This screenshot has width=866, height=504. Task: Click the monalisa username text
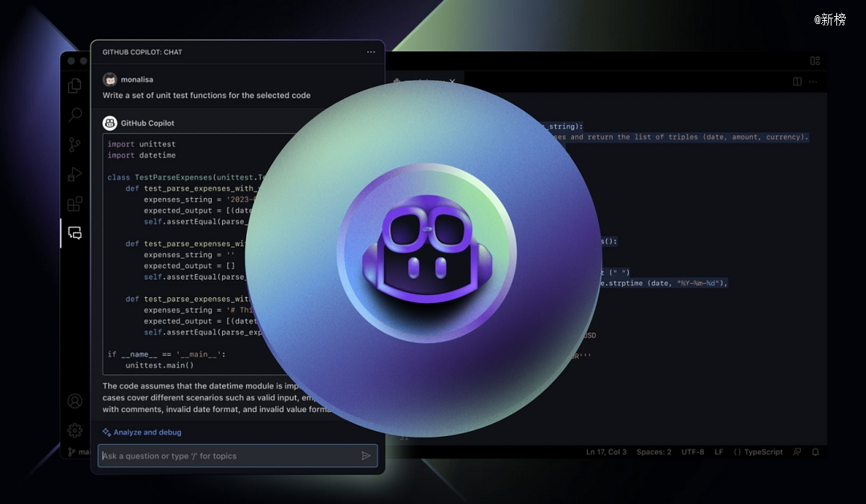pos(137,79)
